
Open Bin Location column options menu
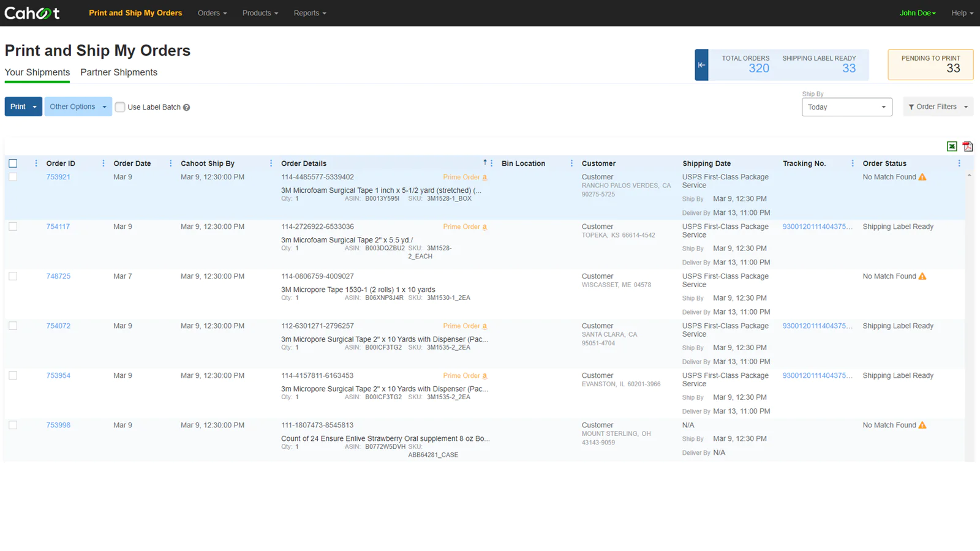(571, 163)
